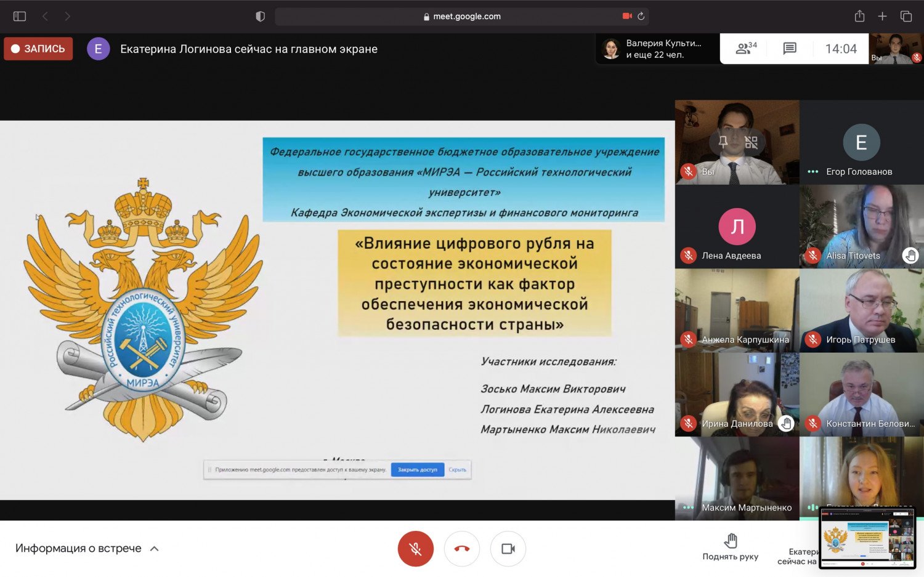Click muted mic icon on Анжела Карпушкина
The width and height of the screenshot is (924, 577).
point(689,339)
